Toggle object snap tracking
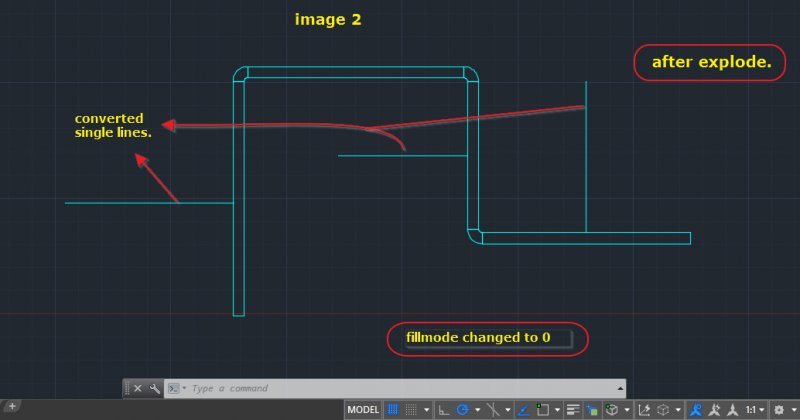This screenshot has width=800, height=420. tap(523, 410)
